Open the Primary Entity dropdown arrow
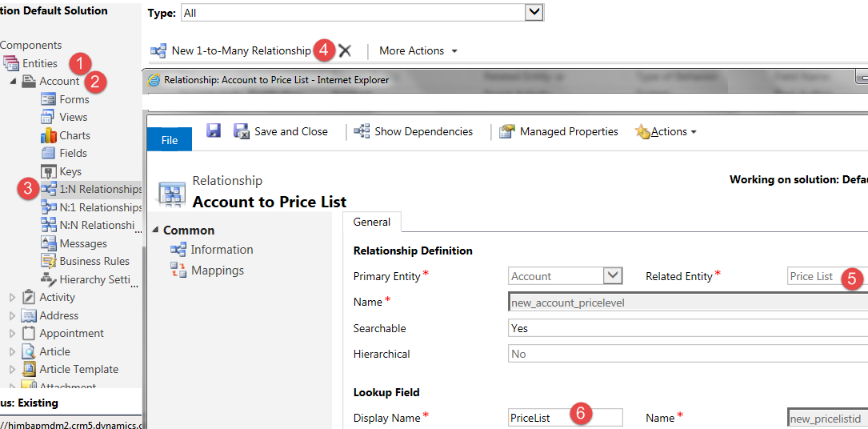This screenshot has width=868, height=429. pos(613,276)
